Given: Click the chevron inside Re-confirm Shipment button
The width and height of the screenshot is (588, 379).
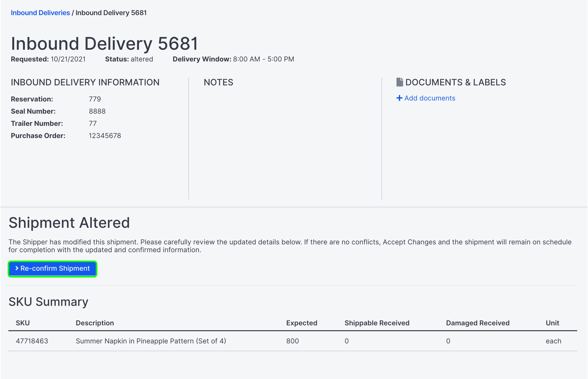Looking at the screenshot, I should (x=17, y=268).
